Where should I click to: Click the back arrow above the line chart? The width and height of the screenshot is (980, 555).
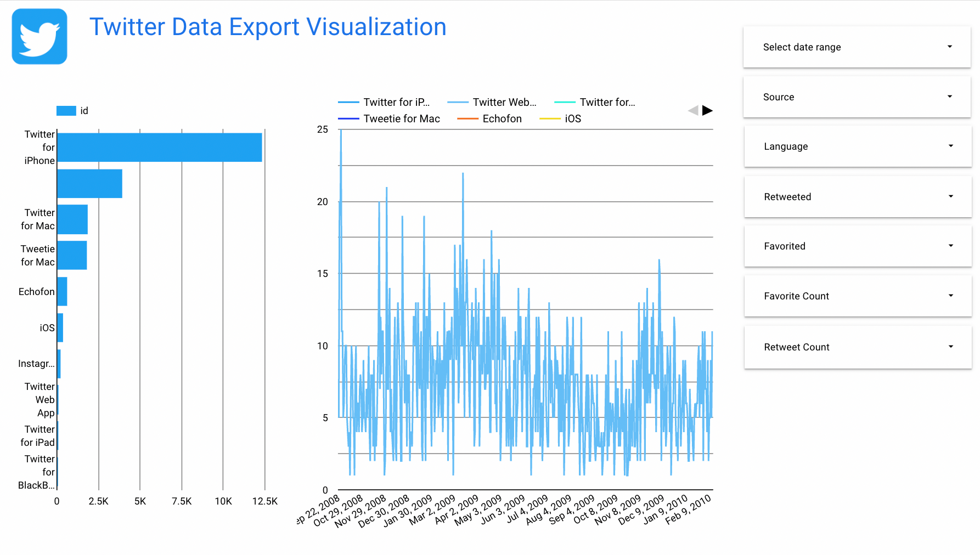(692, 110)
